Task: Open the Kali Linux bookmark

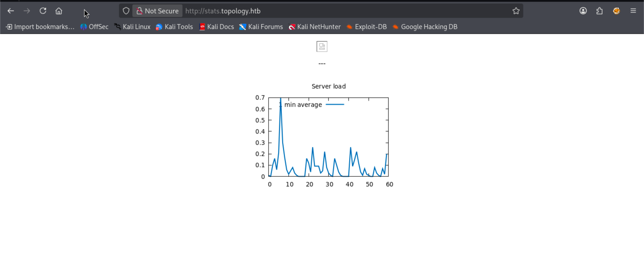Action: (x=132, y=27)
